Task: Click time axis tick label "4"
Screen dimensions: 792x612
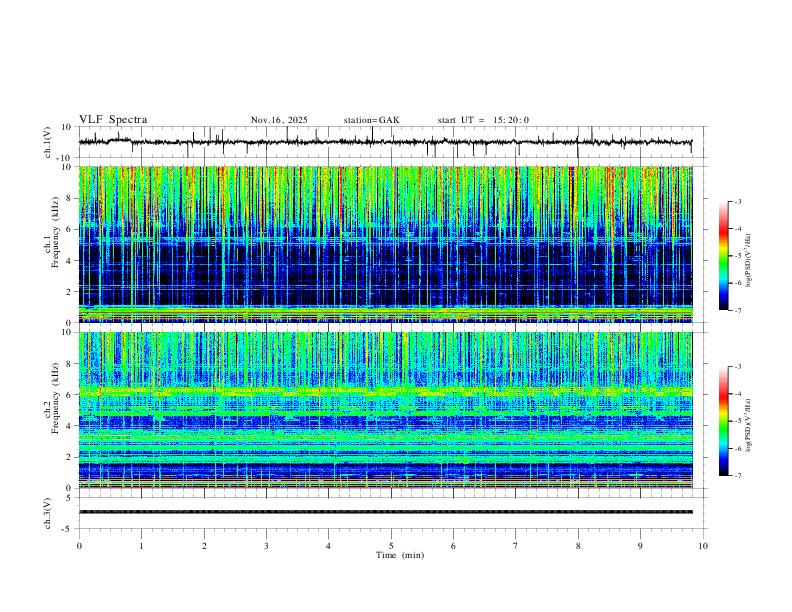Action: [328, 546]
